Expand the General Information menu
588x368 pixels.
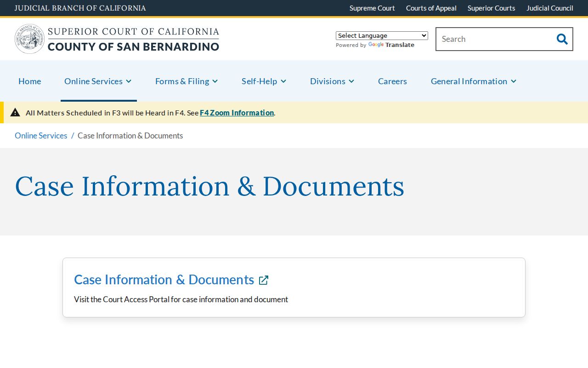coord(474,81)
